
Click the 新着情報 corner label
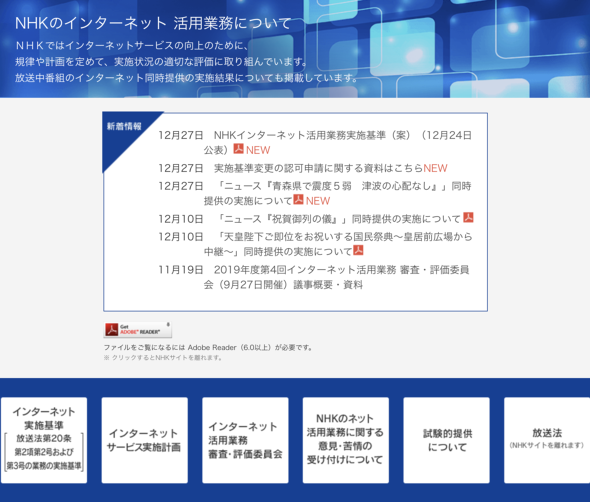pyautogui.click(x=124, y=126)
